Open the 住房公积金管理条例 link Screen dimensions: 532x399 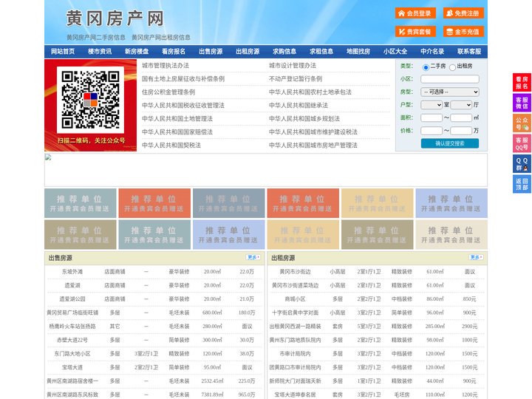[168, 92]
